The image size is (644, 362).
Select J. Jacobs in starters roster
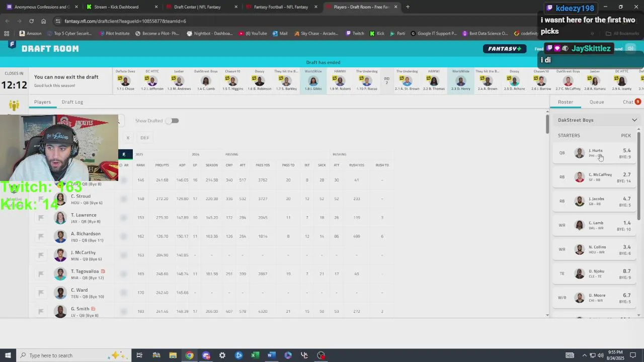click(x=595, y=201)
